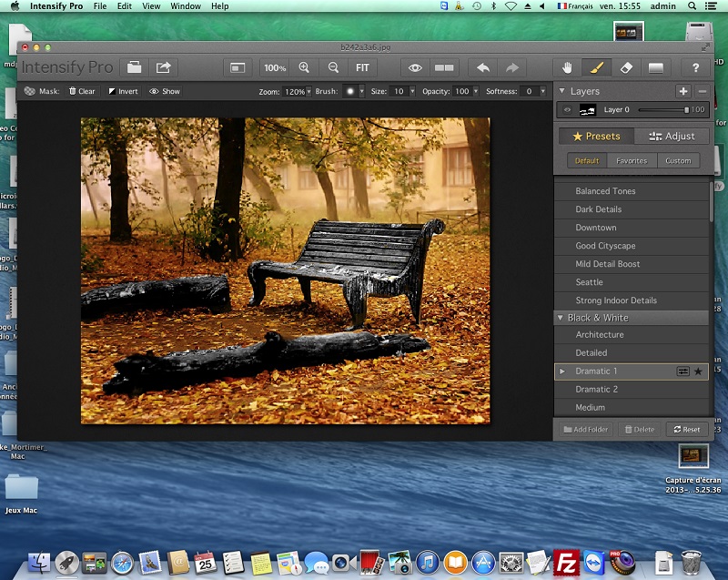The image size is (728, 580).
Task: Apply the Detailed preset
Action: 632,353
